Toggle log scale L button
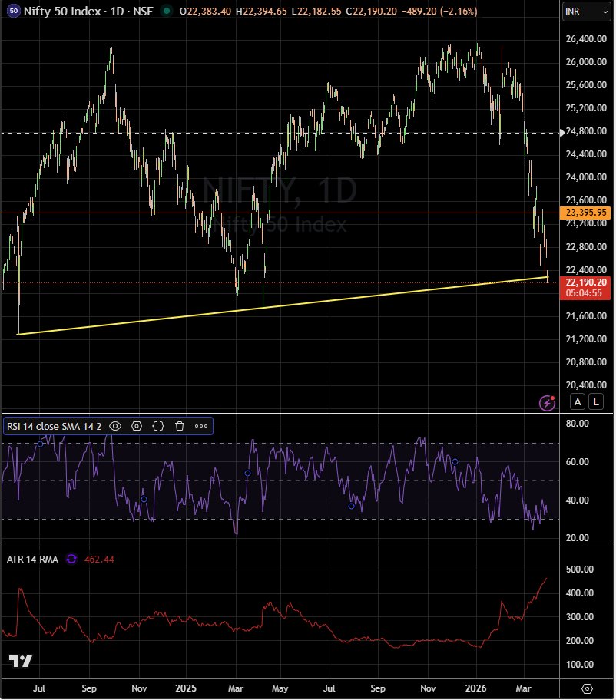 pos(596,401)
